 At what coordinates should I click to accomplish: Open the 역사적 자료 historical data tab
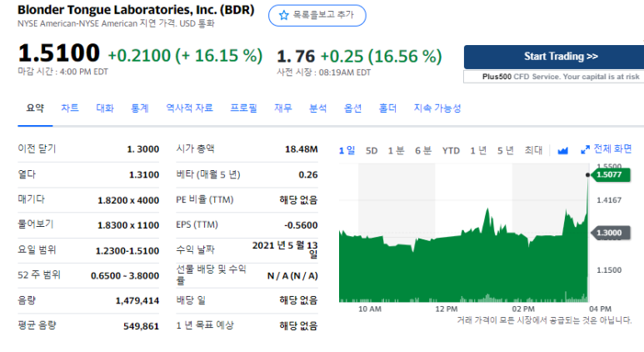(x=189, y=108)
